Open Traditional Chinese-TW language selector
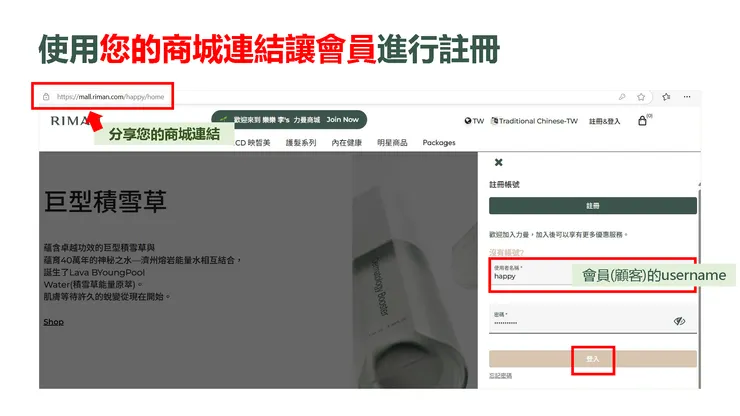Image resolution: width=740 pixels, height=416 pixels. point(534,121)
